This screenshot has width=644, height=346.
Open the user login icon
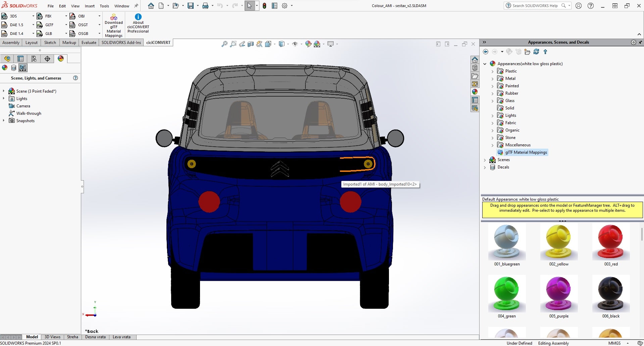click(579, 6)
